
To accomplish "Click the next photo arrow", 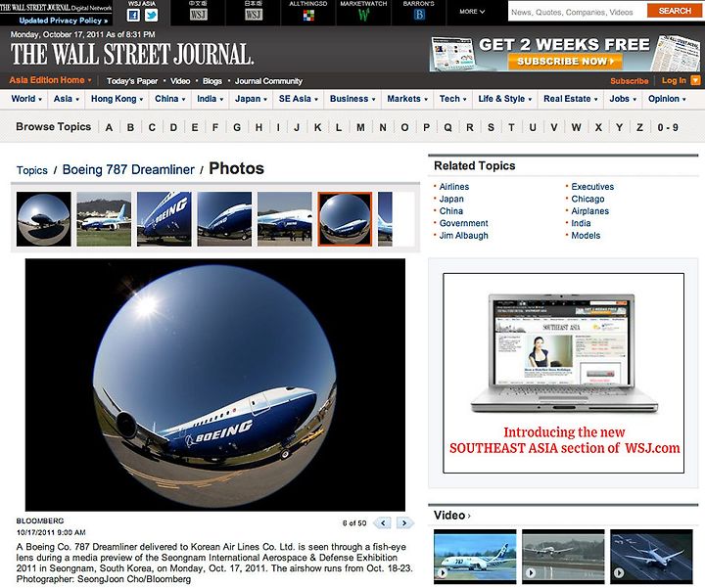I will (x=404, y=522).
